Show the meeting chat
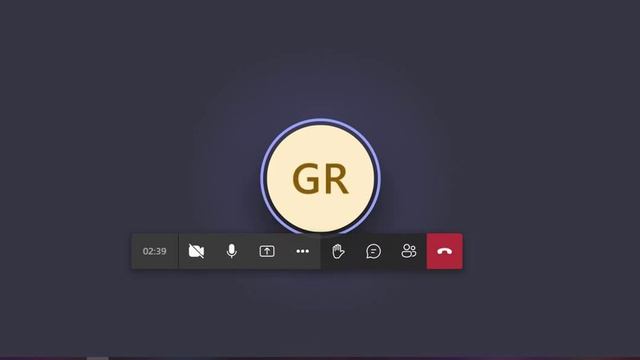The height and width of the screenshot is (360, 640). tap(373, 251)
